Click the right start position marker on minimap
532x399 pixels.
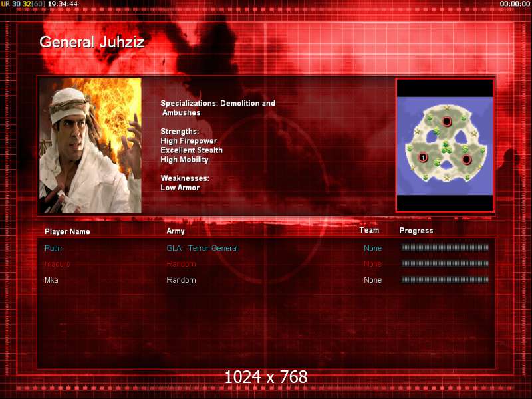click(x=467, y=159)
